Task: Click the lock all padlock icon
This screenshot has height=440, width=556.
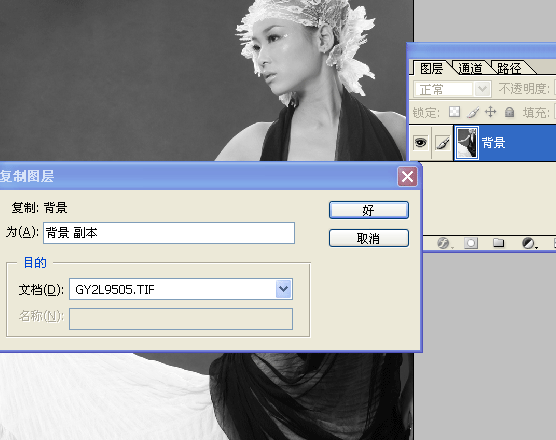Action: coord(510,112)
